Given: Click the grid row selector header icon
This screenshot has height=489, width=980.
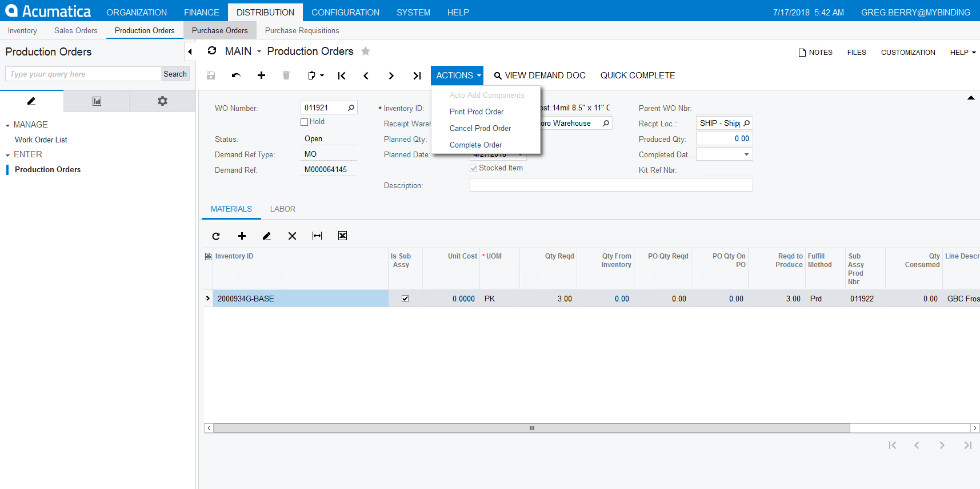Looking at the screenshot, I should point(208,257).
